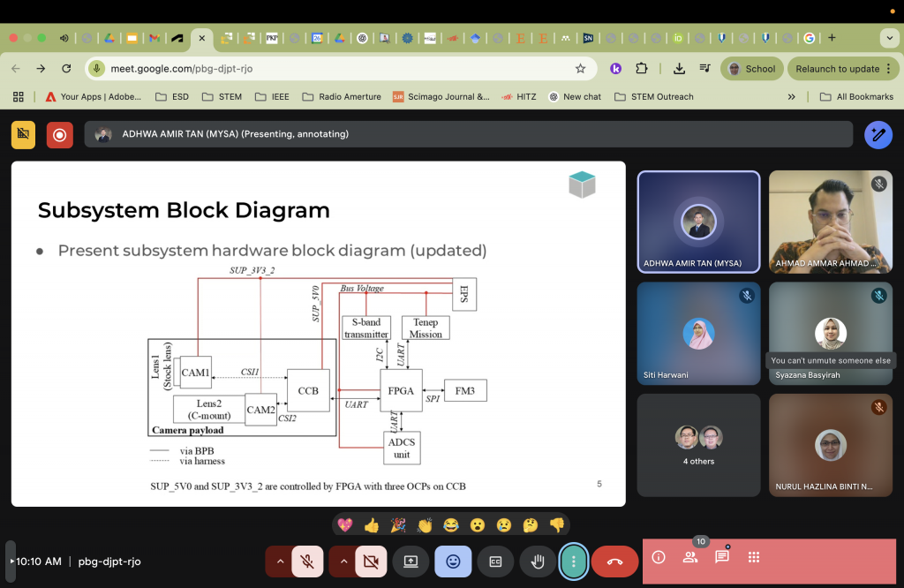Open video settings chevron beside camera
The image size is (904, 588).
(343, 561)
